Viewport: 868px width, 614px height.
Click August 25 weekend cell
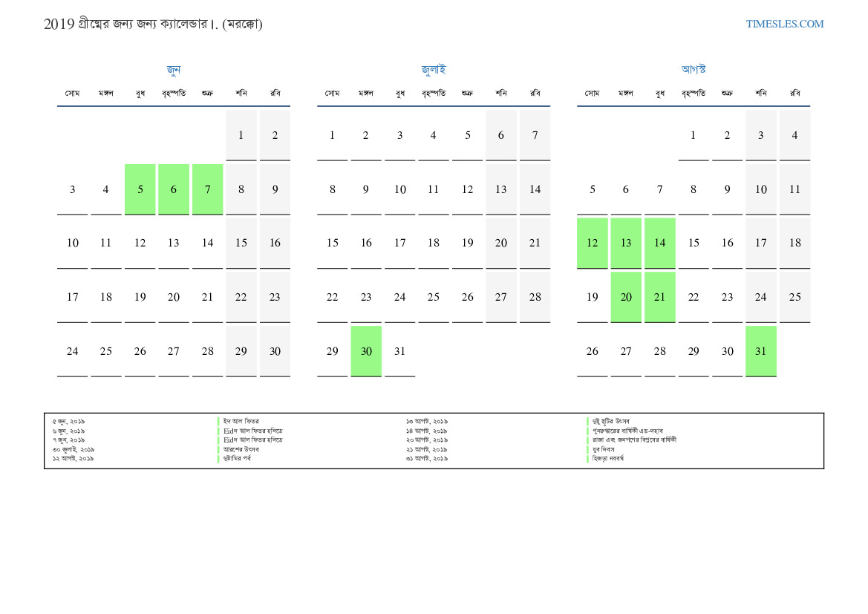794,297
